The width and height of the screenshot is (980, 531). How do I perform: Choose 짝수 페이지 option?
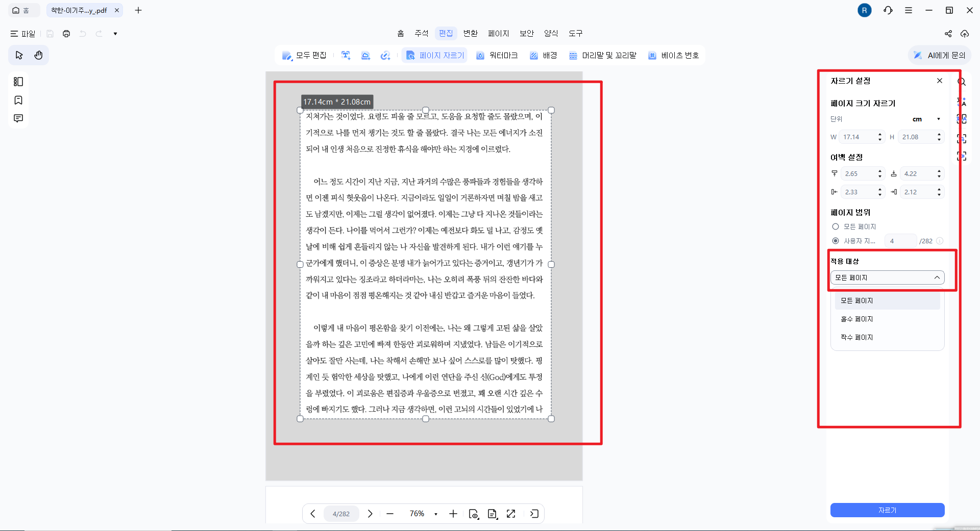888,337
